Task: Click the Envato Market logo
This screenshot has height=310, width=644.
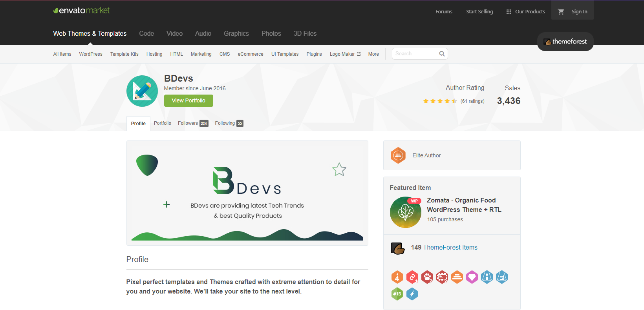Action: point(81,11)
